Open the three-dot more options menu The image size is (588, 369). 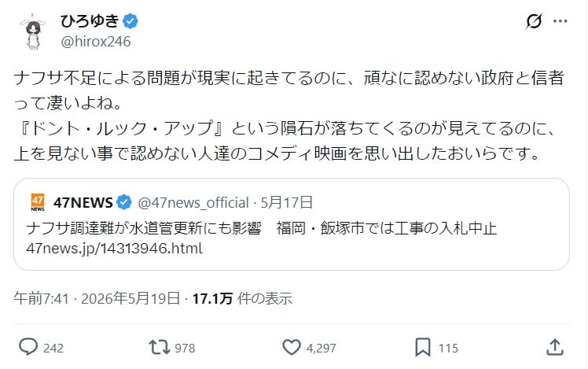click(560, 21)
